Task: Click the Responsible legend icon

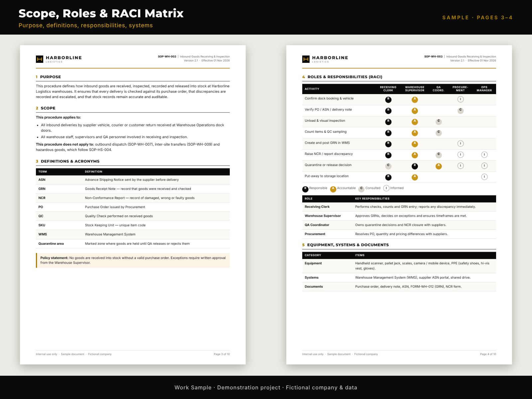Action: coord(305,189)
